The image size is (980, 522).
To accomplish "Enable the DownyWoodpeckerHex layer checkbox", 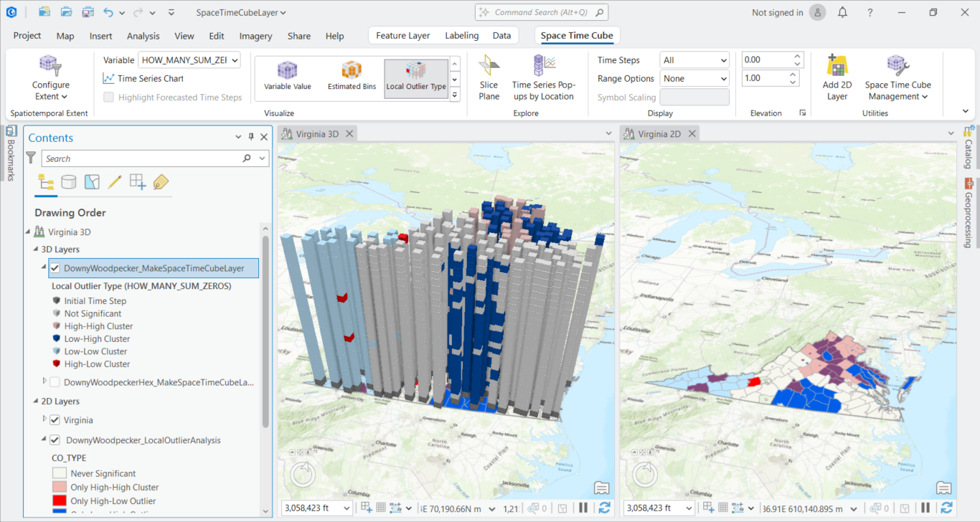I will tap(55, 382).
